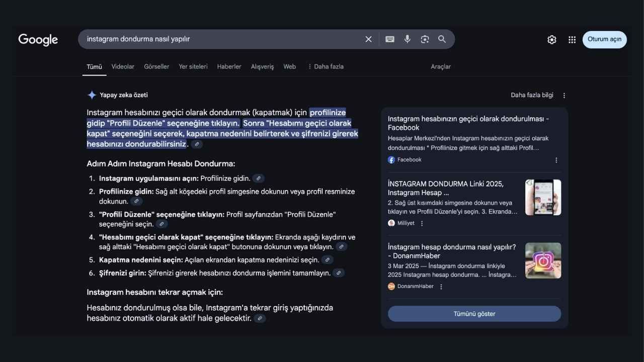Click the keyboard input icon in search bar
Viewport: 644px width, 362px height.
click(x=389, y=39)
